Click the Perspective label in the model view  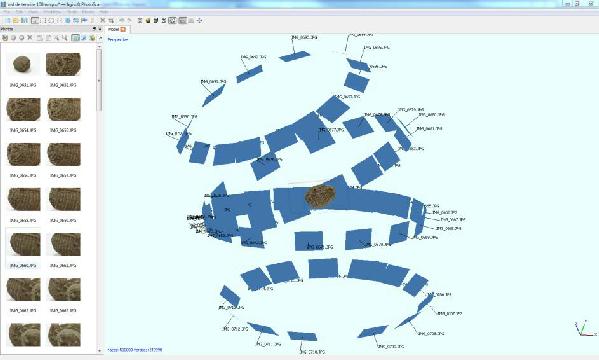click(x=118, y=39)
